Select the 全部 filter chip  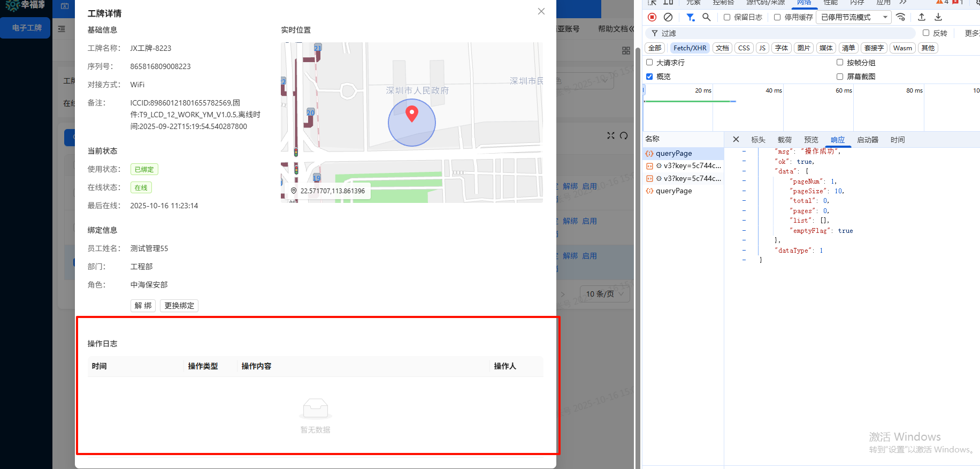655,48
